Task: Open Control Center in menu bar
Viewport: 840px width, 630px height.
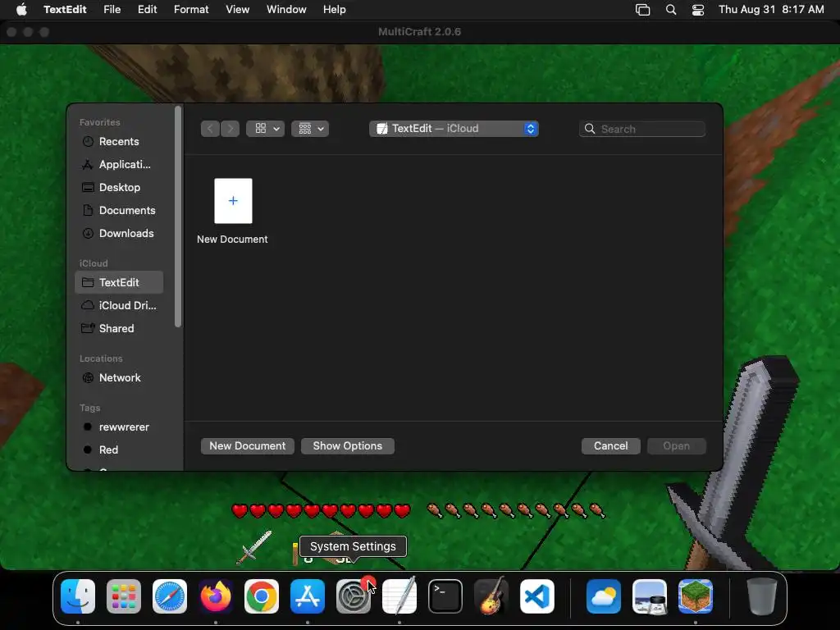Action: 698,10
